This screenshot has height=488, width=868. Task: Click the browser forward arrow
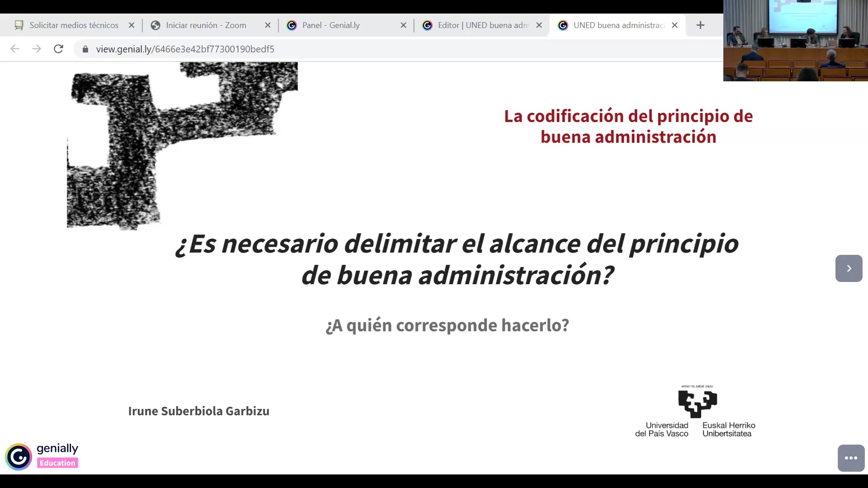point(37,49)
